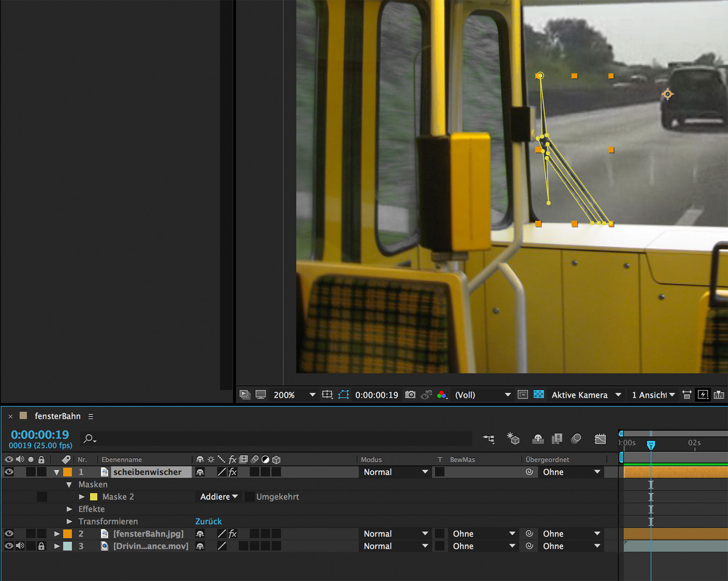Viewport: 728px width, 581px height.
Task: Open the 200% zoom level dropdown
Action: 312,395
